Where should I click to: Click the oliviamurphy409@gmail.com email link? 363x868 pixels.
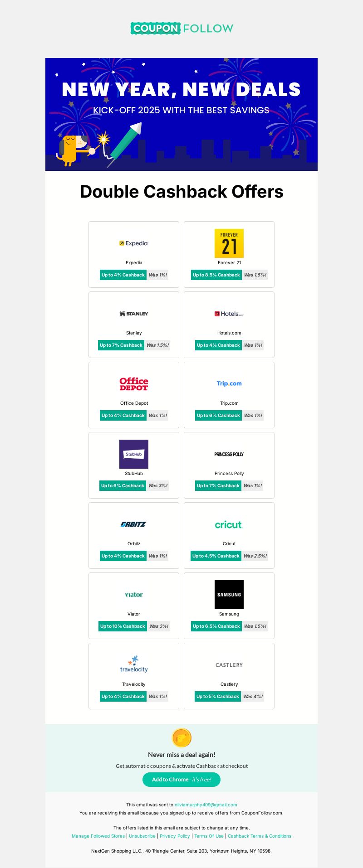point(206,805)
